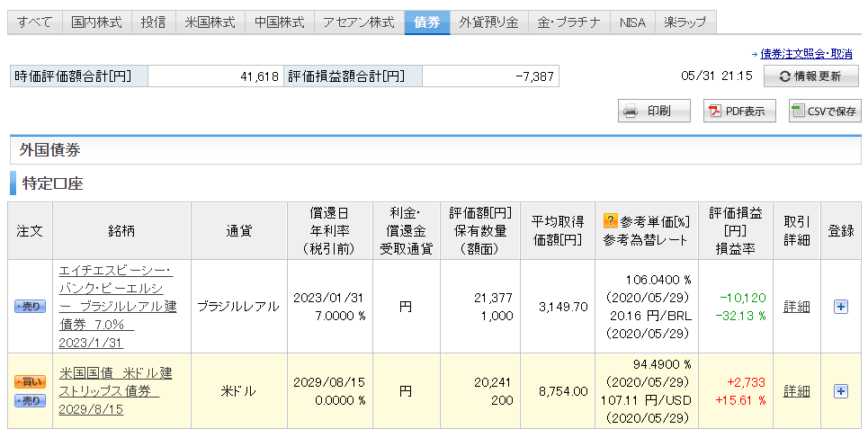Image resolution: width=868 pixels, height=438 pixels.
Task: Click the loss value -10,120
Action: [742, 298]
